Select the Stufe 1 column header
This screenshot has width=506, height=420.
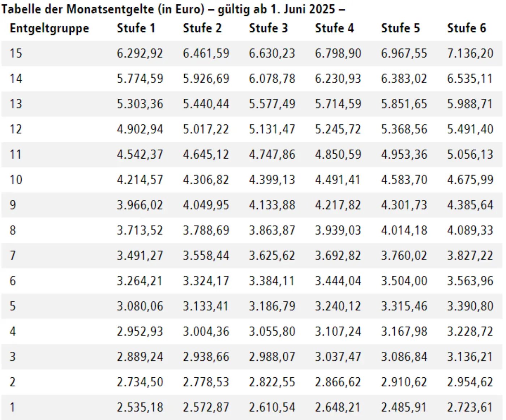[x=136, y=28]
